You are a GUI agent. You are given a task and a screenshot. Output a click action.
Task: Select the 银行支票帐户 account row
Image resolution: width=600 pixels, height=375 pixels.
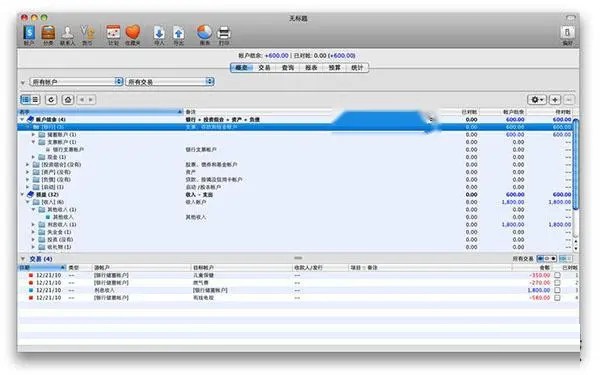pyautogui.click(x=295, y=150)
